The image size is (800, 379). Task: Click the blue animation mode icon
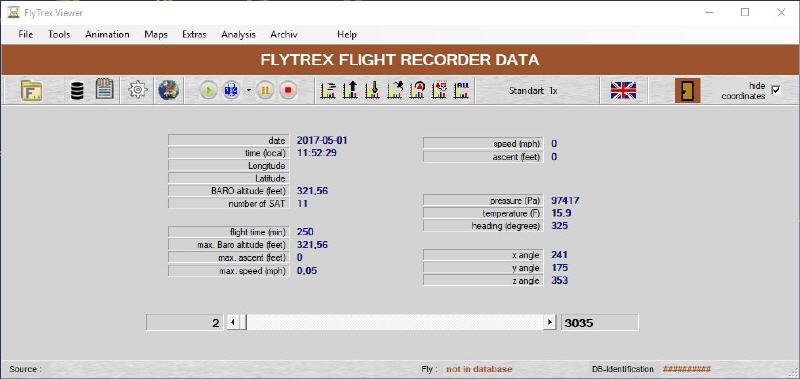(x=231, y=91)
